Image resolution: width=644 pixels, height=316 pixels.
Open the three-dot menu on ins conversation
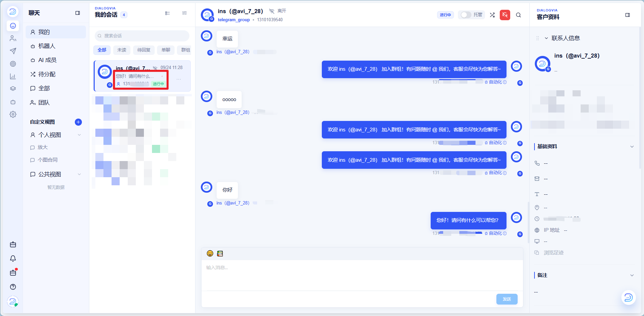point(179,80)
